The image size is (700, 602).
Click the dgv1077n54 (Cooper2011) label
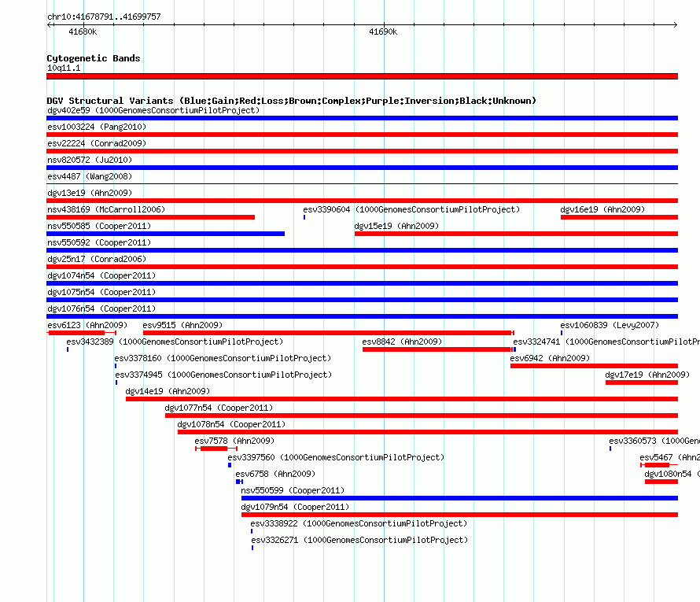click(x=219, y=408)
